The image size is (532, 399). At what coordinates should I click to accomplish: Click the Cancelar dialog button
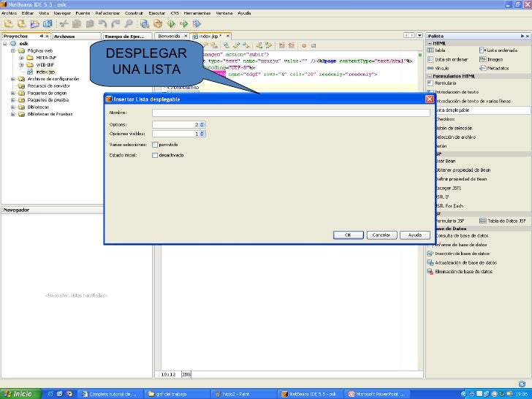click(x=381, y=235)
